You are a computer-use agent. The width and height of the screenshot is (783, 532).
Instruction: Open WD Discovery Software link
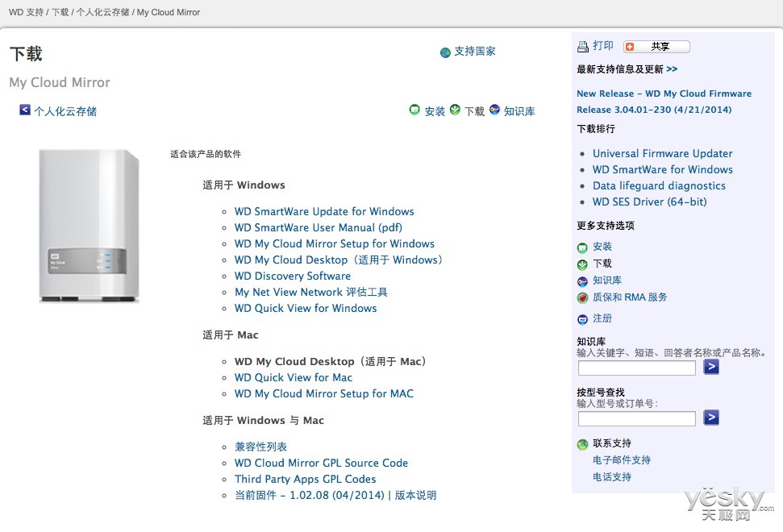[x=293, y=276]
